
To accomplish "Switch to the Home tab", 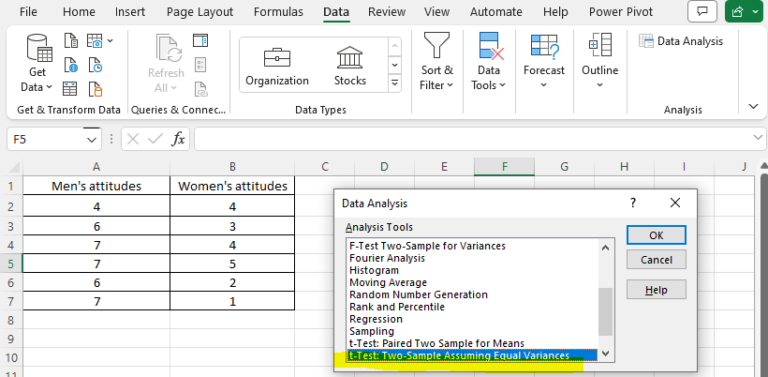I will tap(79, 12).
